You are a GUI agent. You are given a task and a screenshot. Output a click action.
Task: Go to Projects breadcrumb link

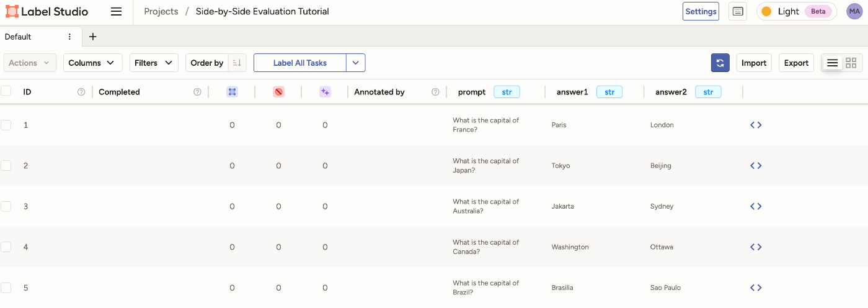pyautogui.click(x=161, y=12)
